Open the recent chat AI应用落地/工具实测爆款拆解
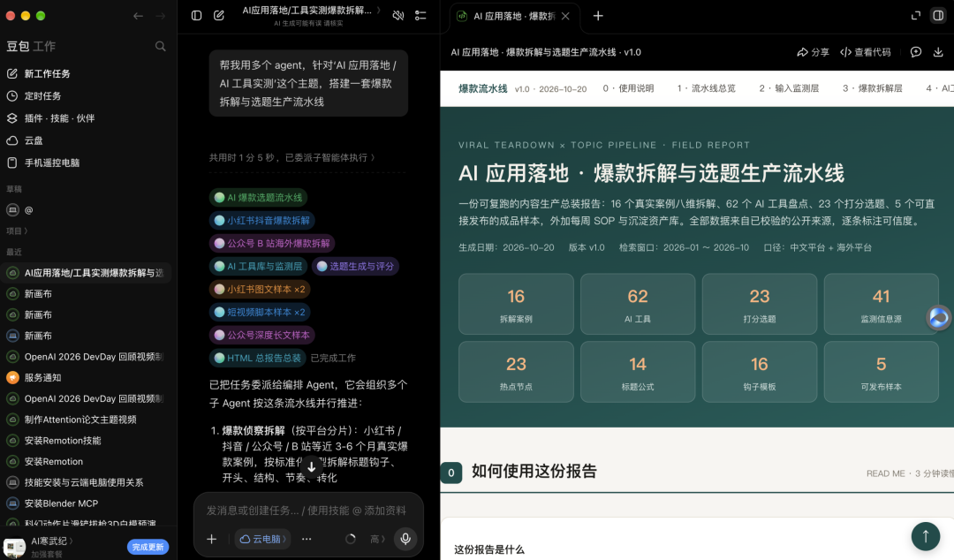The width and height of the screenshot is (954, 560). 87,273
